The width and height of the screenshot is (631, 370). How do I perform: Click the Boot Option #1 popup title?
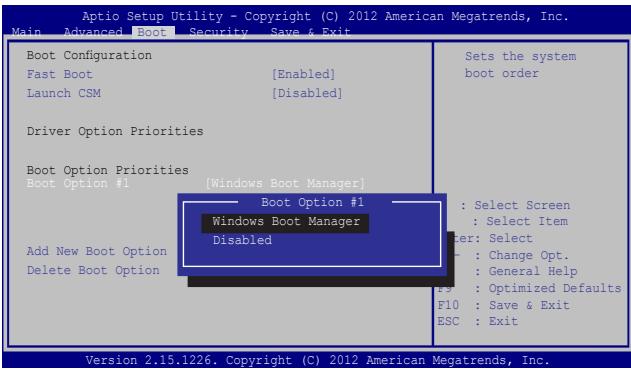pos(312,203)
